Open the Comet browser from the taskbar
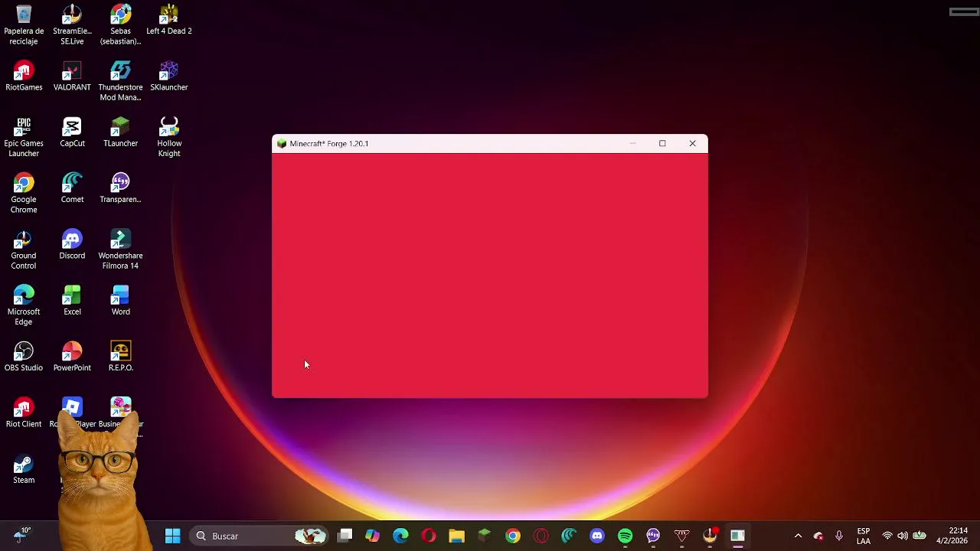This screenshot has width=980, height=551. point(569,536)
